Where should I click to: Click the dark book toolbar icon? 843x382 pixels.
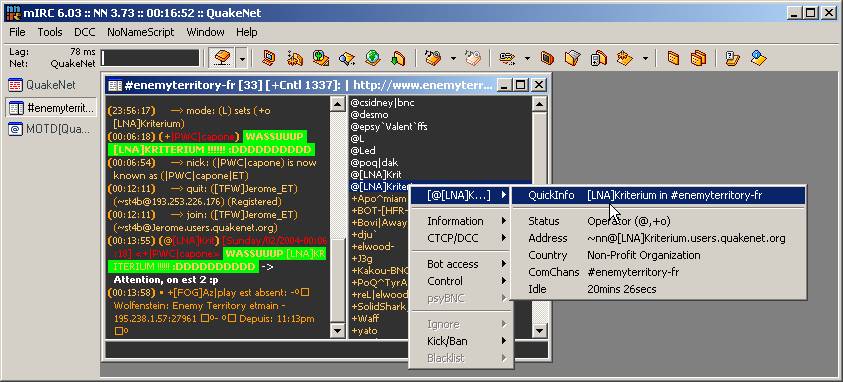(x=547, y=57)
